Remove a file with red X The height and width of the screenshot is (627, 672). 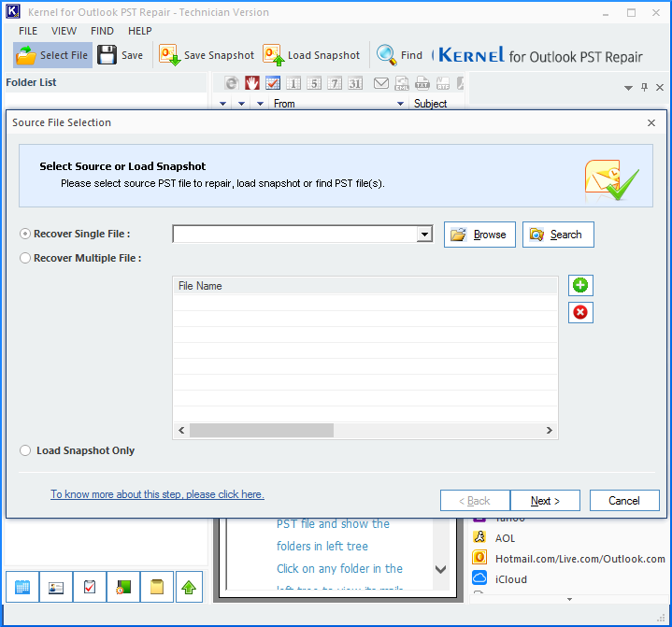click(x=580, y=312)
